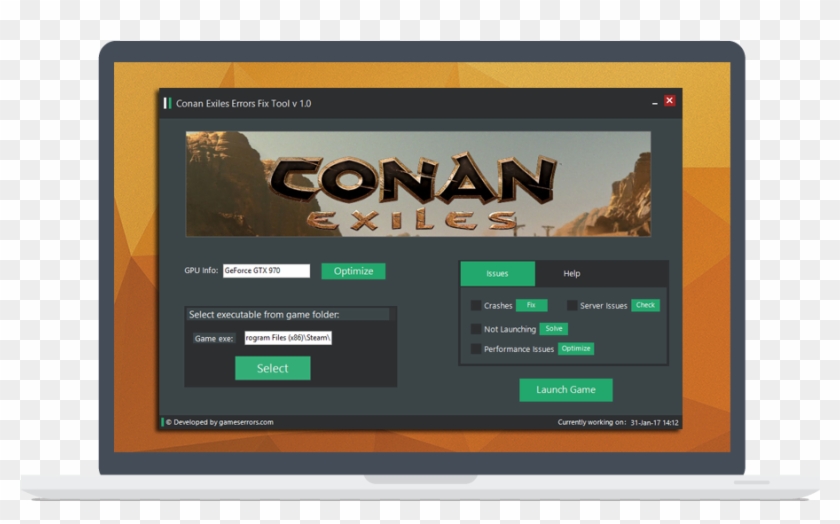Click the green Select button
840x524 pixels.
pos(273,368)
